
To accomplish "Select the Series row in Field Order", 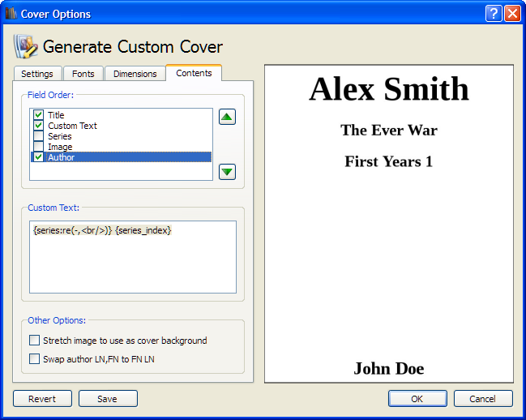I will (121, 136).
